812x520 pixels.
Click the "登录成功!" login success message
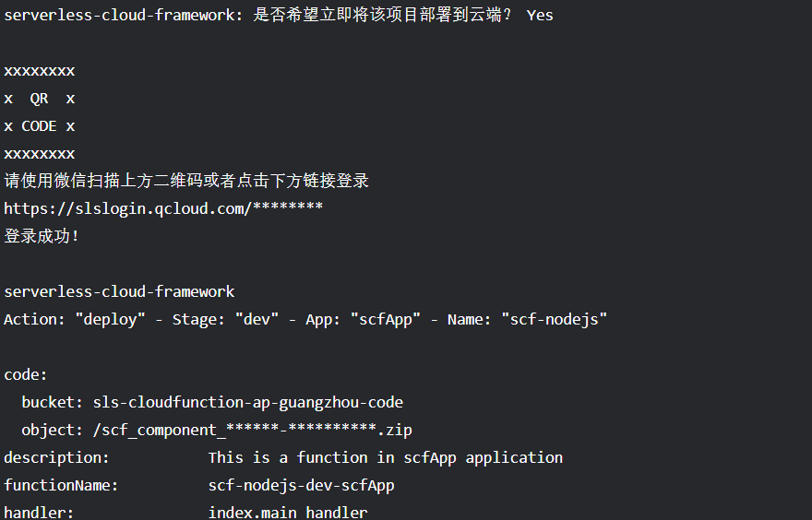click(42, 236)
